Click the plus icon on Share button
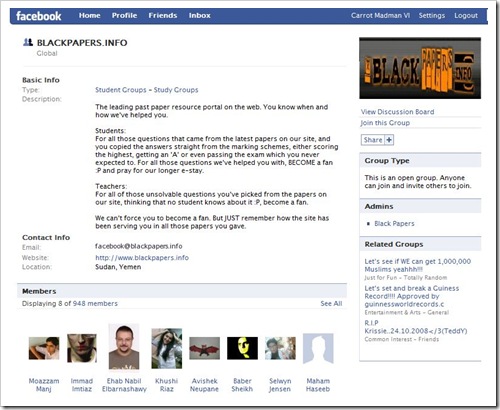 tap(389, 140)
